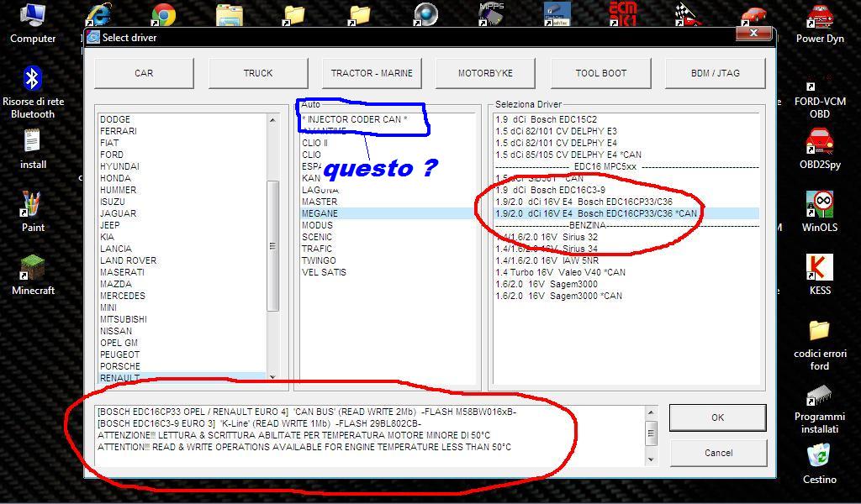Select 1.5 dCi 85/105 CV DELPHY E4 *CAN
861x504 pixels.
point(568,155)
